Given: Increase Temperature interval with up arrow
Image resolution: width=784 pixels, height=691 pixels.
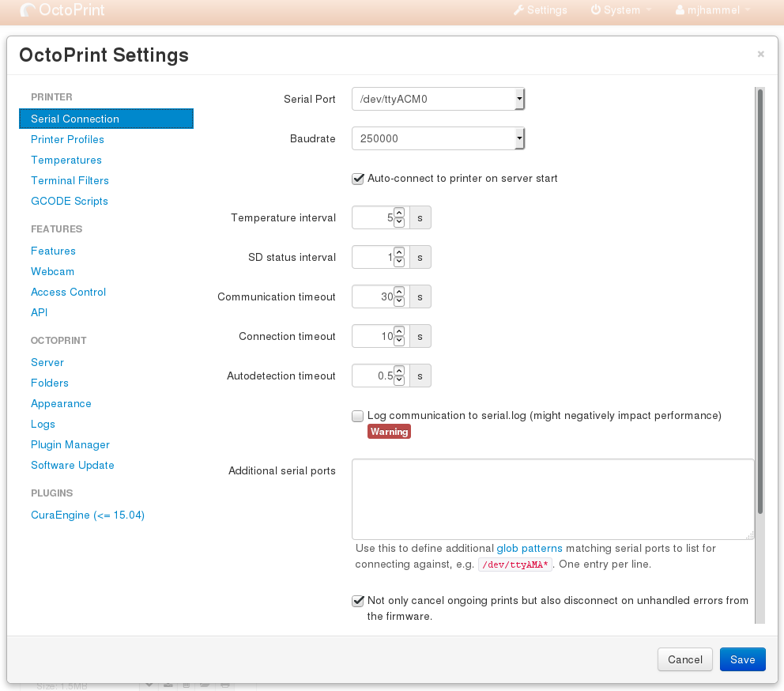Looking at the screenshot, I should point(399,213).
